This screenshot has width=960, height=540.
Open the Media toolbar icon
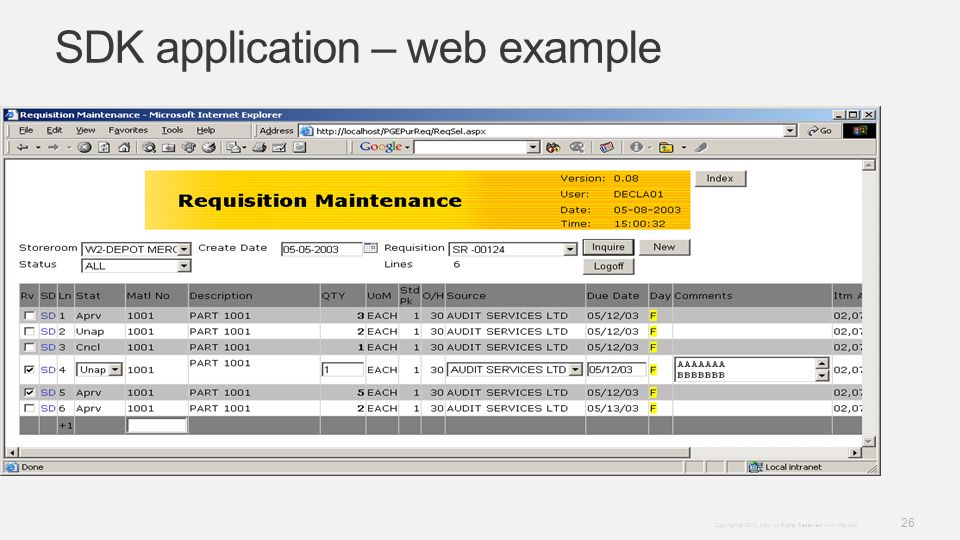coord(189,148)
